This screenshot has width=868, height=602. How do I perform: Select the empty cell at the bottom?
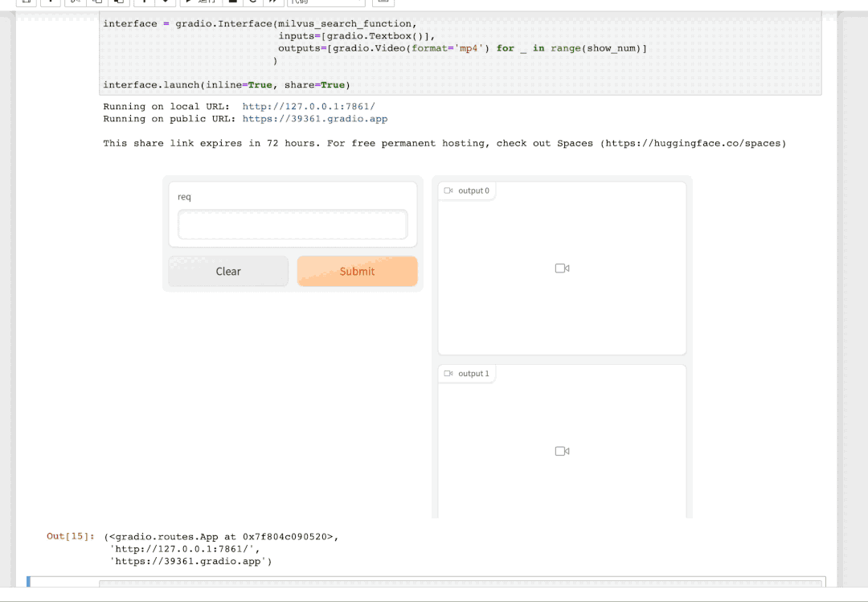pyautogui.click(x=460, y=582)
